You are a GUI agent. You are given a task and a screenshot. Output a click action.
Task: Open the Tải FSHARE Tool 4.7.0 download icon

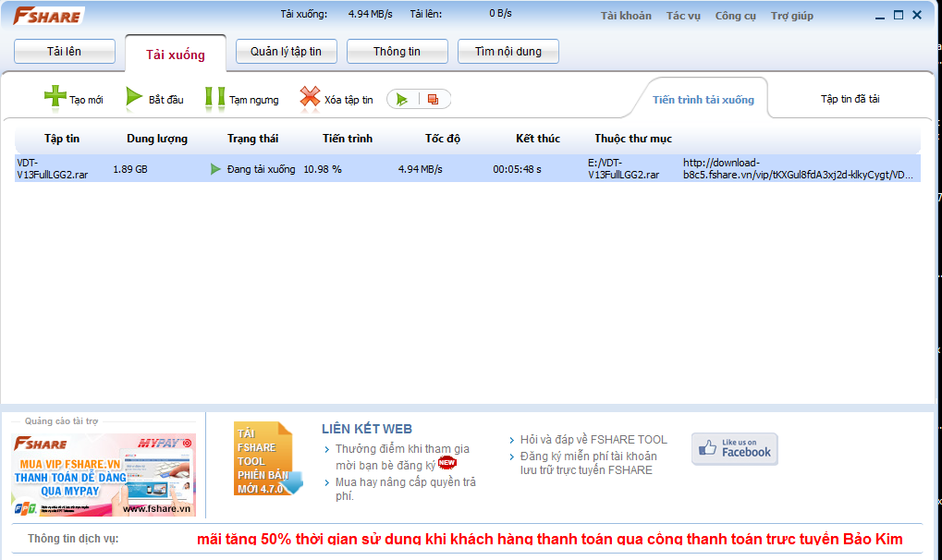(x=265, y=459)
